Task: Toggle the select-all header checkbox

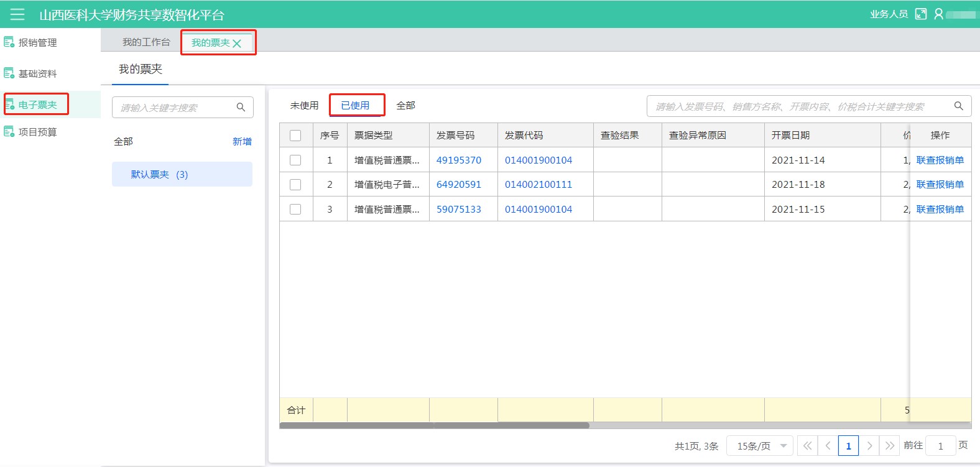Action: pos(295,136)
